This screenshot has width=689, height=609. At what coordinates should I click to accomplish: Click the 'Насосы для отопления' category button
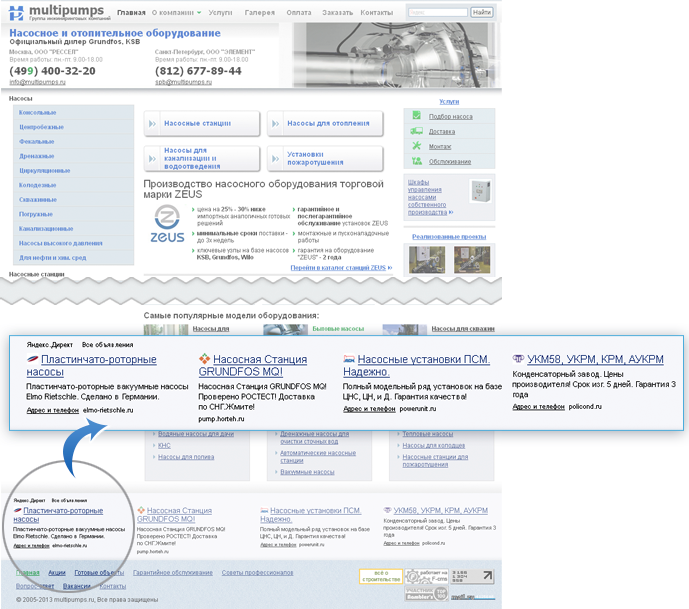pyautogui.click(x=325, y=123)
